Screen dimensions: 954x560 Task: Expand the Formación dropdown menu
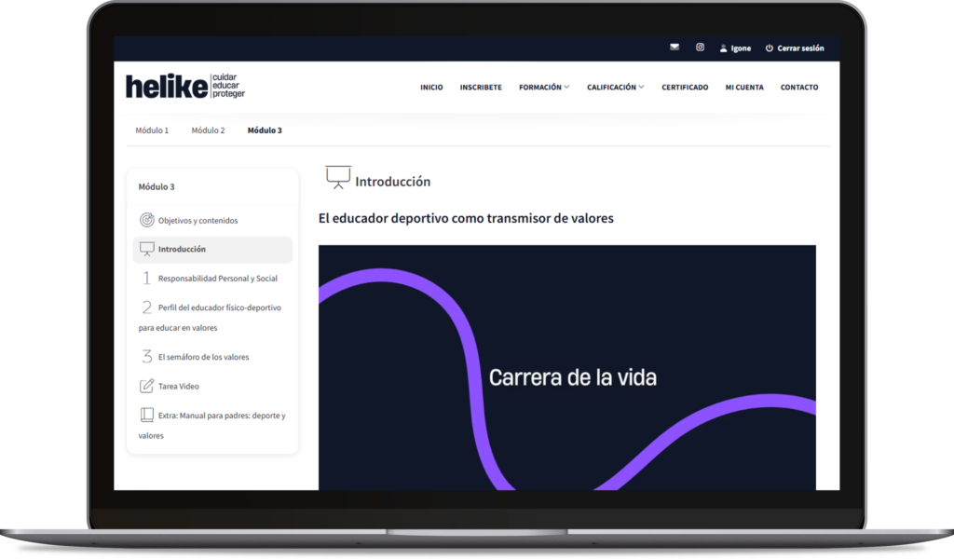[x=544, y=88]
